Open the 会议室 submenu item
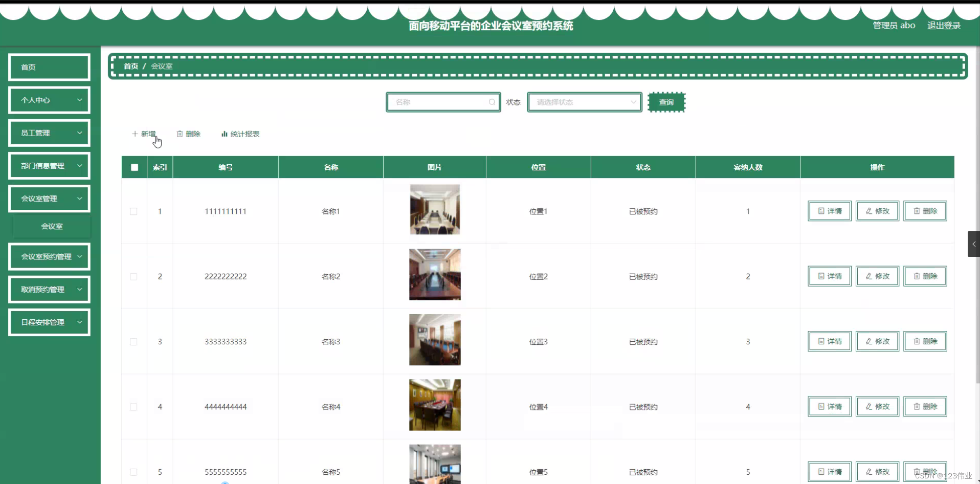 click(52, 226)
